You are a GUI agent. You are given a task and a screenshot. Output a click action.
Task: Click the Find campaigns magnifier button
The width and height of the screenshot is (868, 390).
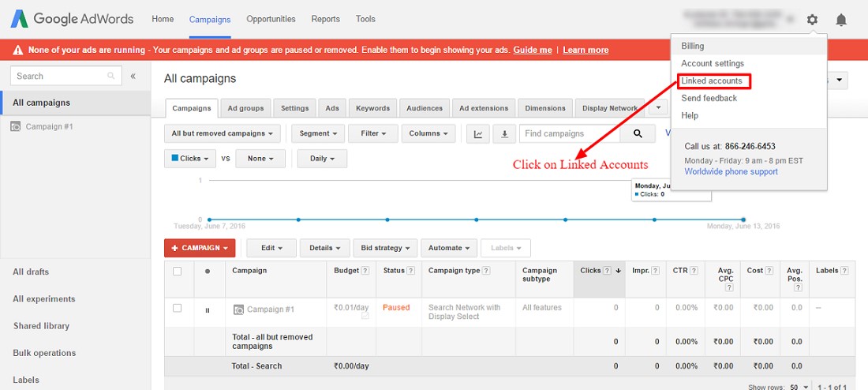(638, 133)
